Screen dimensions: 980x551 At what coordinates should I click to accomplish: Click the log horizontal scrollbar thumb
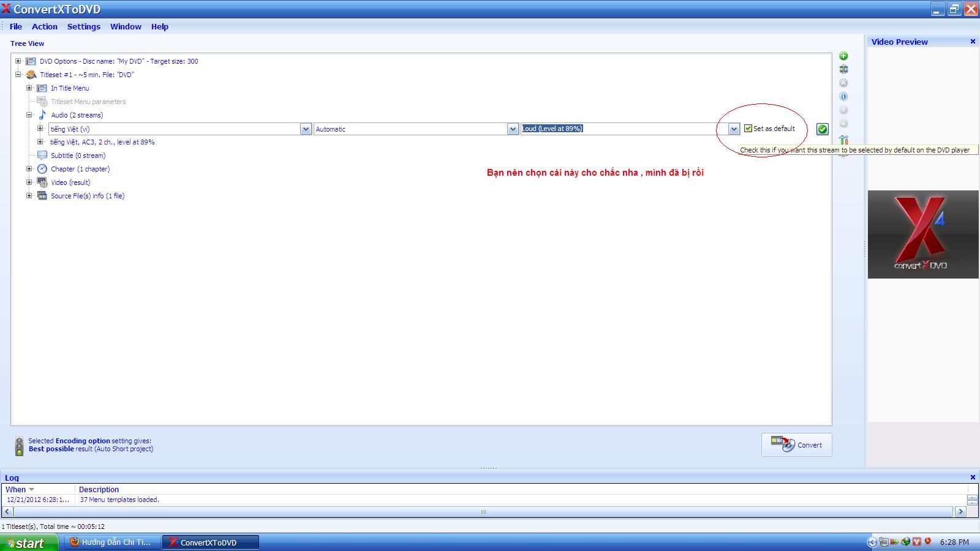(x=483, y=512)
